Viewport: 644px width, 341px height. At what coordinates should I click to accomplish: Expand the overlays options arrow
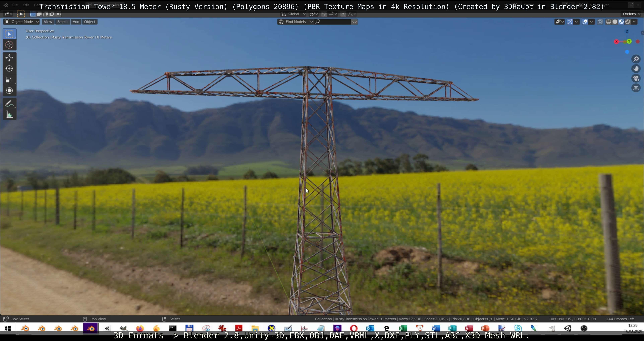tap(591, 22)
